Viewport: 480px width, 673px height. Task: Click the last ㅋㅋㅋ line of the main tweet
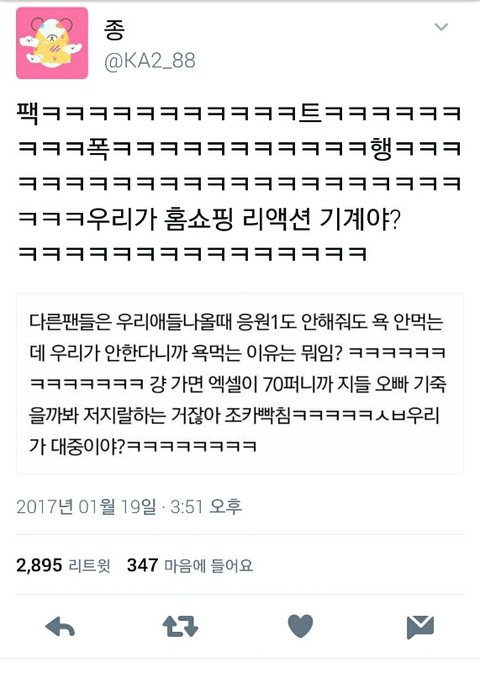click(192, 254)
